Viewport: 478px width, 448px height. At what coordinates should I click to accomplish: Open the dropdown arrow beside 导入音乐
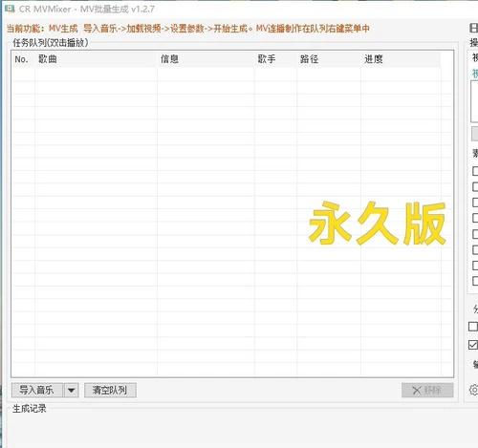click(71, 390)
